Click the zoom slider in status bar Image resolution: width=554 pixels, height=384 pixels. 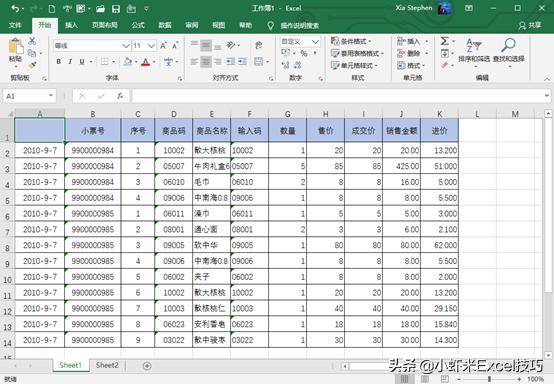pyautogui.click(x=489, y=379)
